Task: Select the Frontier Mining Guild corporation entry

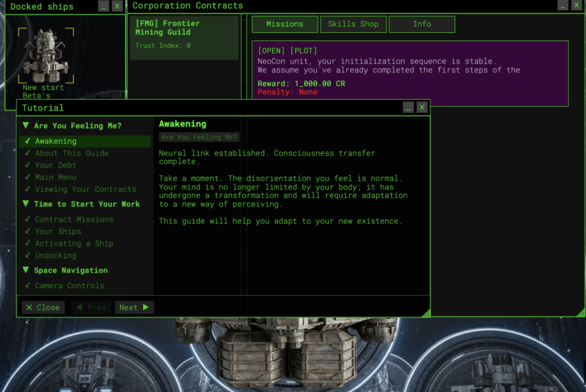Action: pos(184,38)
